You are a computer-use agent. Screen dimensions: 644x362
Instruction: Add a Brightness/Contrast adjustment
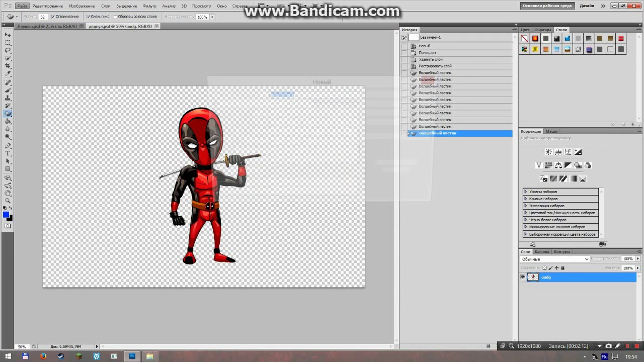(x=549, y=152)
